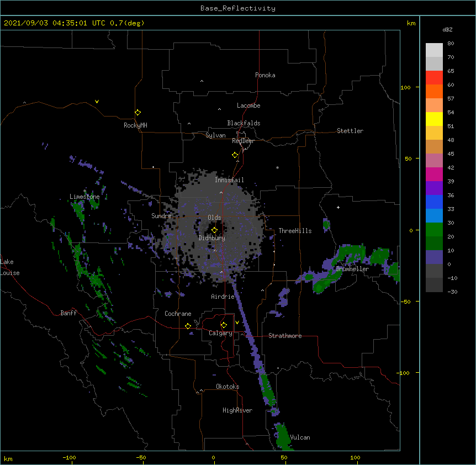Click the 50 tick label on horizontal axis

coord(284,457)
